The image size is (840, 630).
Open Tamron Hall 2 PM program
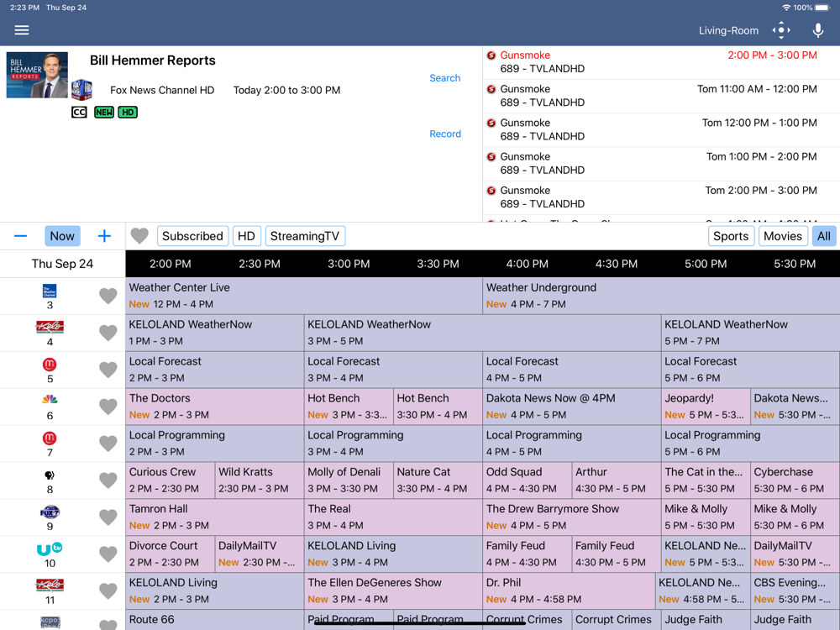pyautogui.click(x=215, y=517)
